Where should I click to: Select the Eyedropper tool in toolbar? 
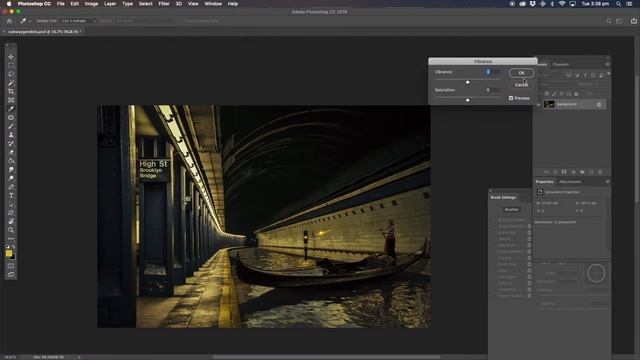point(11,109)
